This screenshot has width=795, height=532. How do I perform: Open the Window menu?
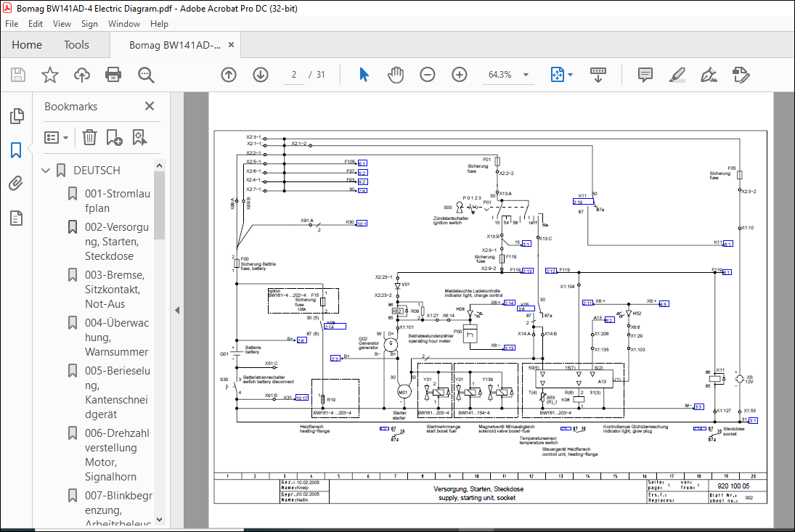coord(123,24)
